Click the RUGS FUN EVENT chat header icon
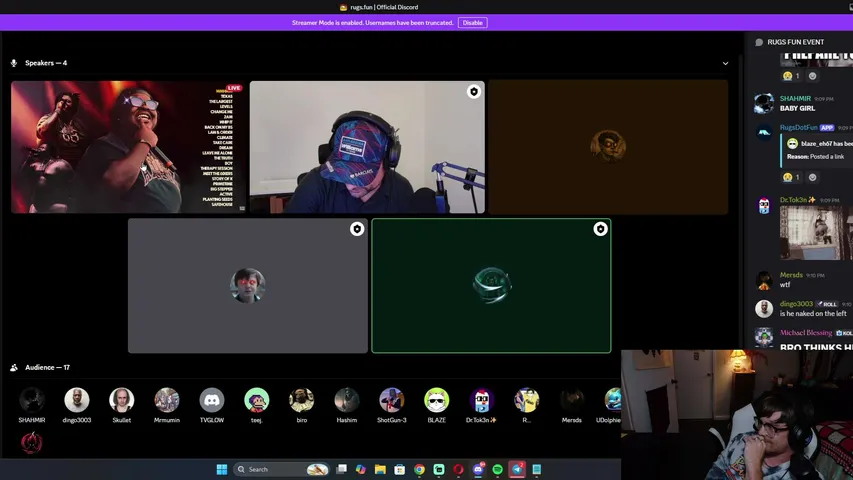The width and height of the screenshot is (853, 480). tap(759, 42)
